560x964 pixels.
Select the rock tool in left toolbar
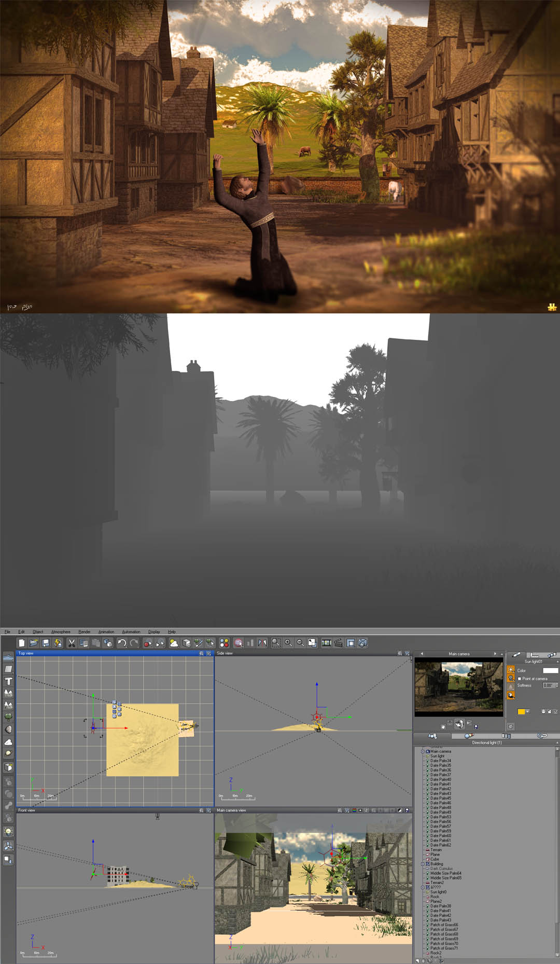point(8,729)
